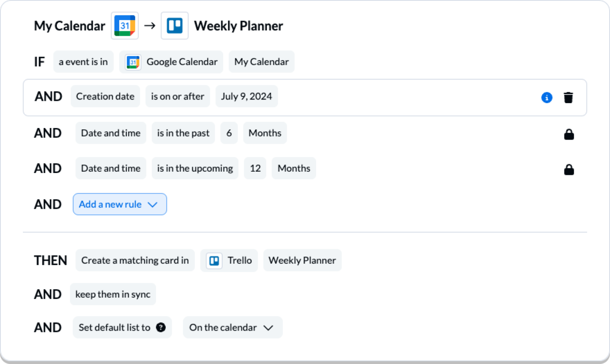Click the question mark help icon near default list
This screenshot has width=610, height=364.
161,327
